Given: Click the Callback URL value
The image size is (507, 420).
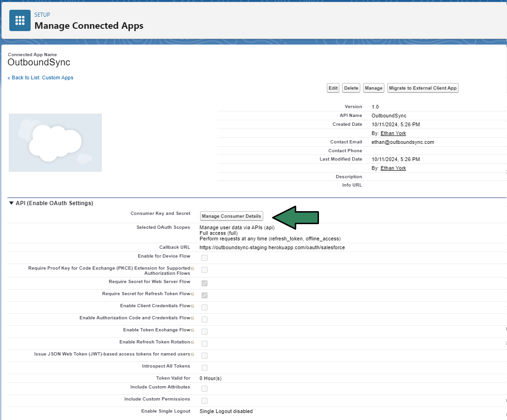Looking at the screenshot, I should [272, 247].
